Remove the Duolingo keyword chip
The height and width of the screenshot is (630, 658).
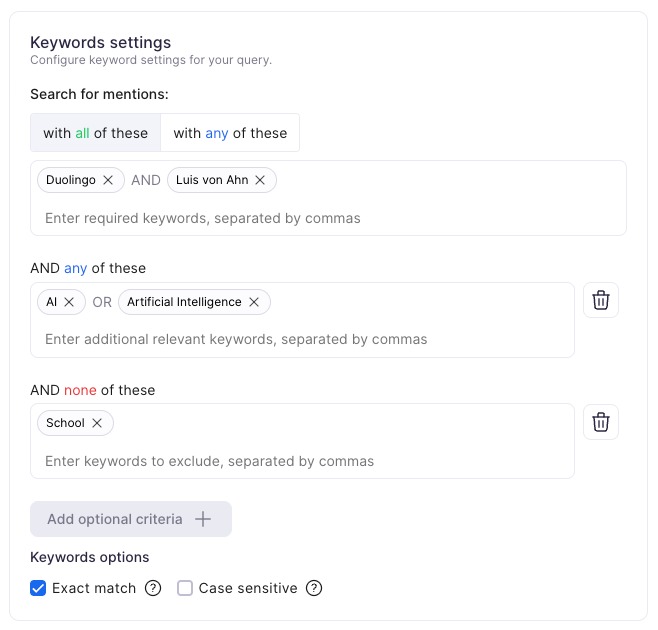(x=108, y=180)
